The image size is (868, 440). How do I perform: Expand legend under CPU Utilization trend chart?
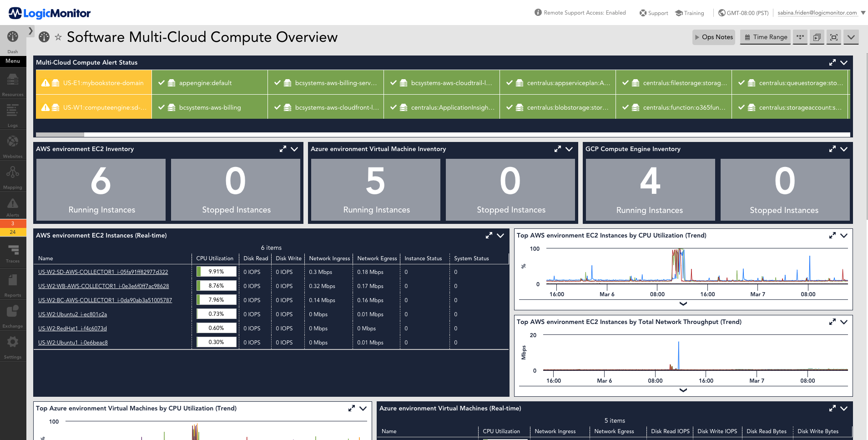[683, 303]
